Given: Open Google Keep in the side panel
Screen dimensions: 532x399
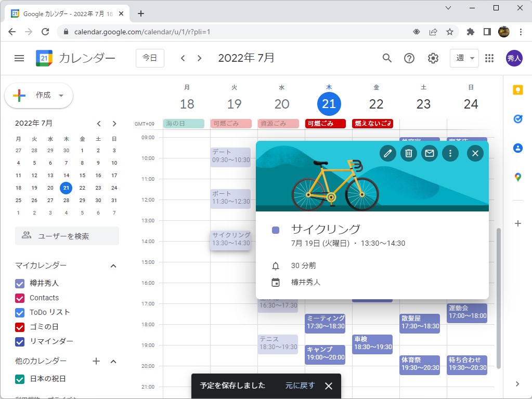Looking at the screenshot, I should 517,89.
